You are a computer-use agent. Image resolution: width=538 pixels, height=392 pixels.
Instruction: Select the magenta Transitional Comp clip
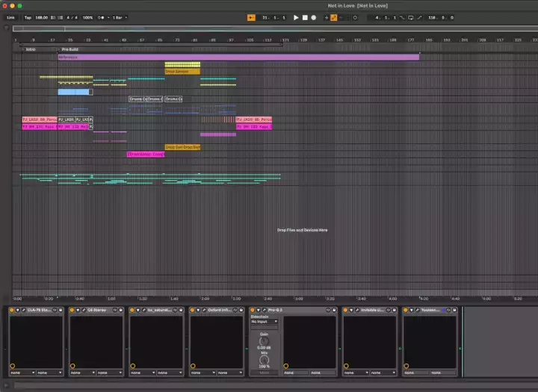(146, 155)
